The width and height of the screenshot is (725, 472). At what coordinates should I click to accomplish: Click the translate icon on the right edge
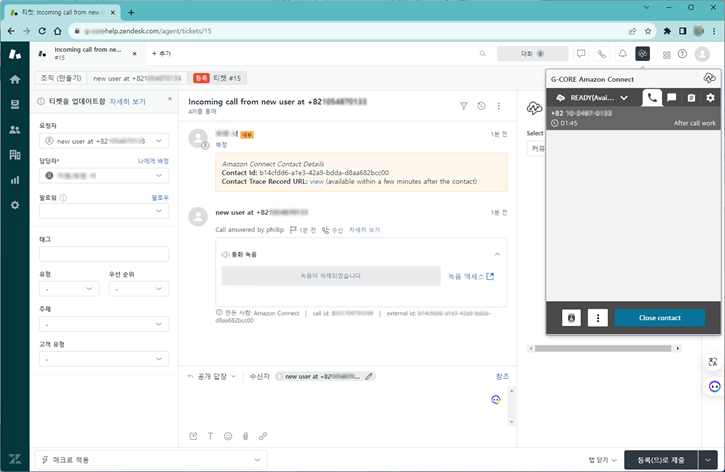[x=713, y=362]
